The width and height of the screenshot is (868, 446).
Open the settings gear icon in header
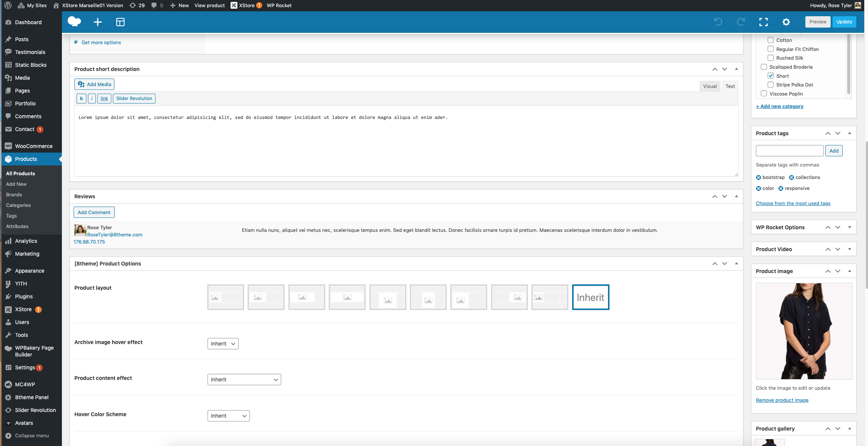(x=786, y=22)
